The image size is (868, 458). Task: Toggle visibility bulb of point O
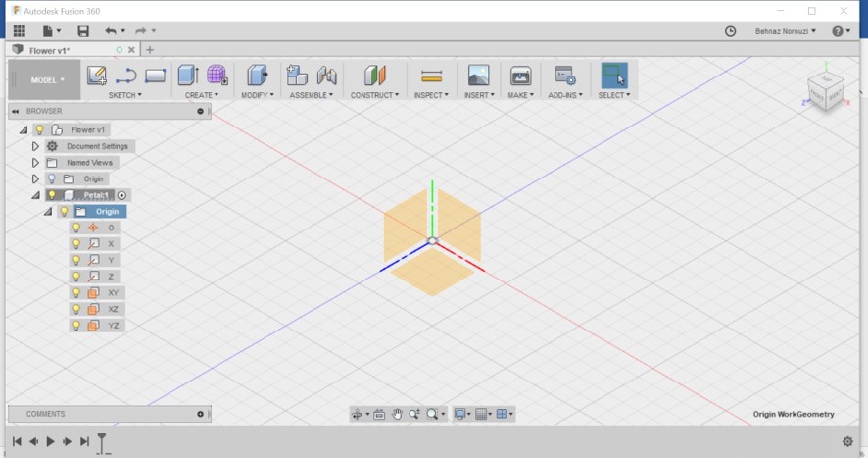point(75,228)
